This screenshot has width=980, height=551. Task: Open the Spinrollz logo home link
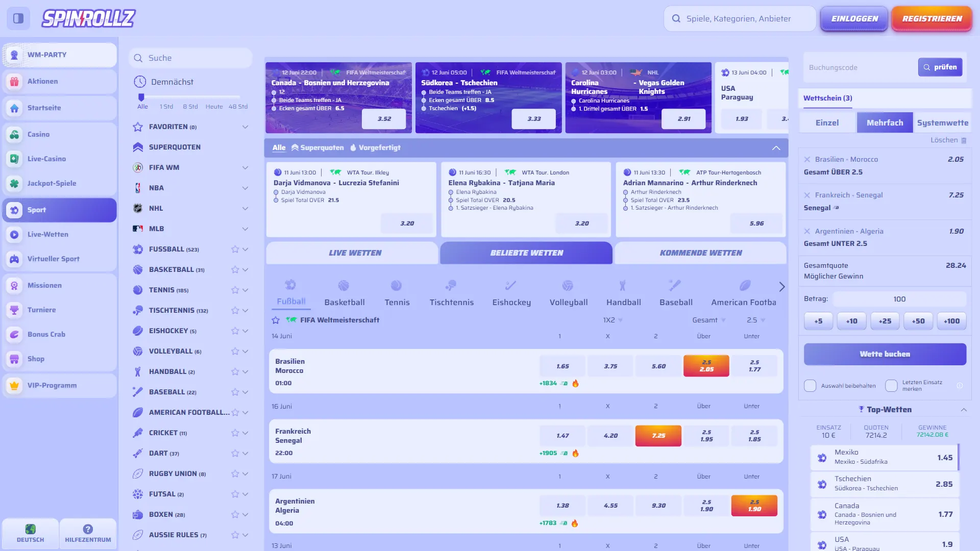pos(88,18)
